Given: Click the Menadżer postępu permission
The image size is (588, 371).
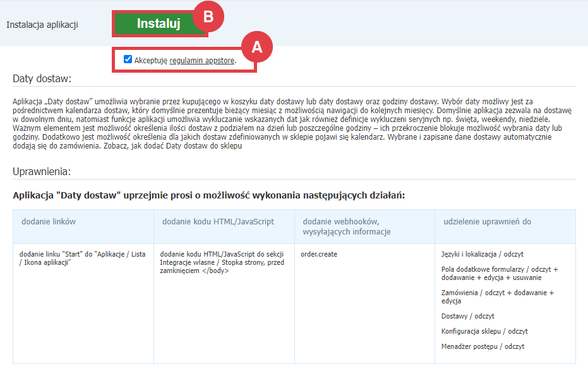Looking at the screenshot, I should pyautogui.click(x=483, y=346).
